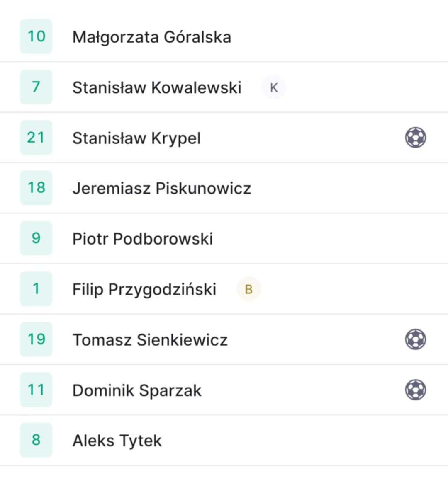Open Jeremiasz Piskunowicz's player entry
The image size is (448, 482).
(162, 188)
